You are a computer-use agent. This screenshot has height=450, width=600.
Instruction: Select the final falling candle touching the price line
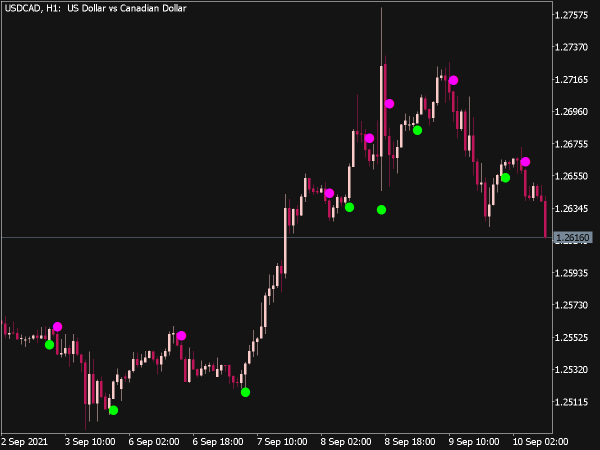(x=545, y=218)
